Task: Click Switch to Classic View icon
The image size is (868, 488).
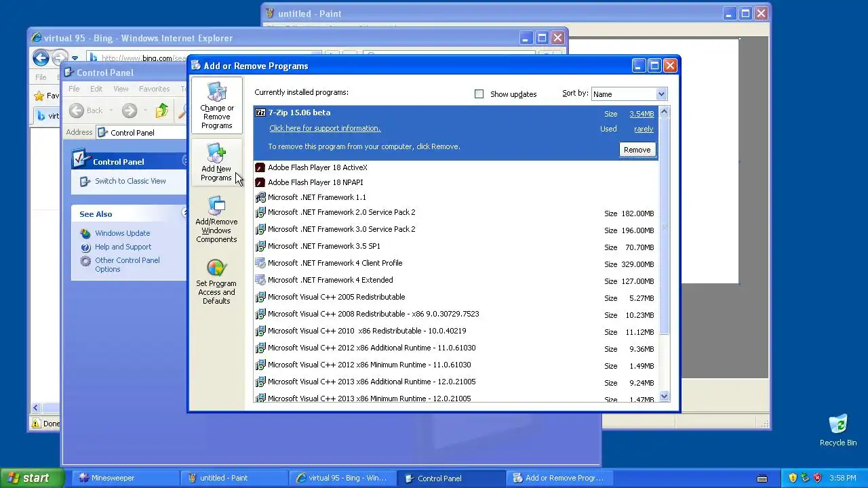Action: click(x=85, y=182)
